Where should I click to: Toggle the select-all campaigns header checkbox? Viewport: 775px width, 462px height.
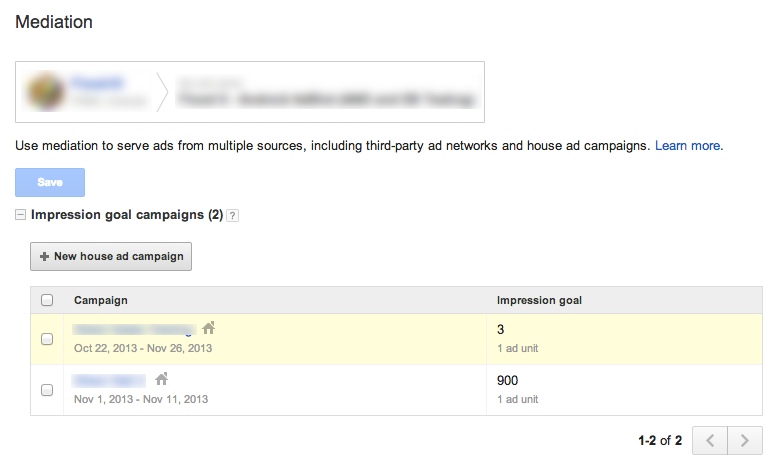(47, 300)
